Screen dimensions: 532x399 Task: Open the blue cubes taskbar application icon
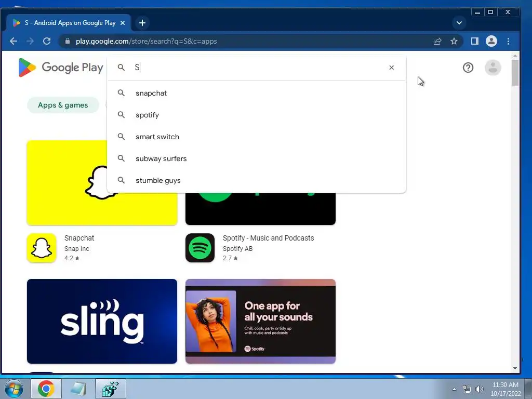tap(111, 389)
